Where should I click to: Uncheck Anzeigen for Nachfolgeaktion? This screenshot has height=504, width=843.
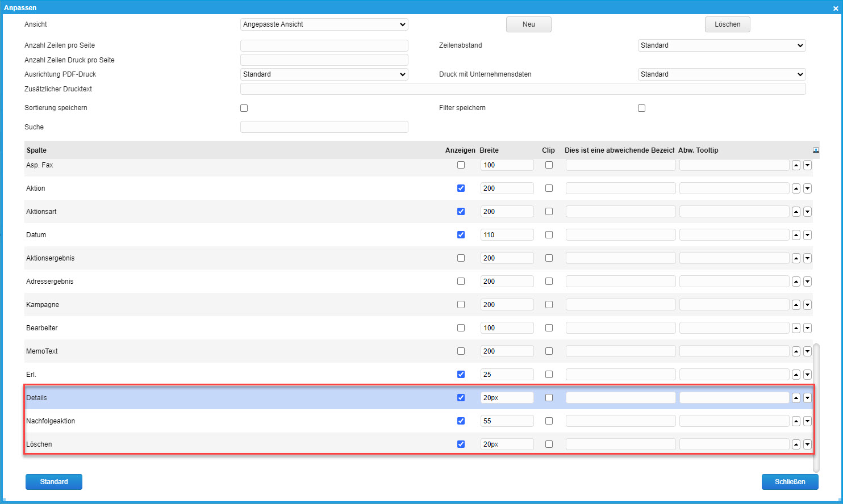coord(461,421)
